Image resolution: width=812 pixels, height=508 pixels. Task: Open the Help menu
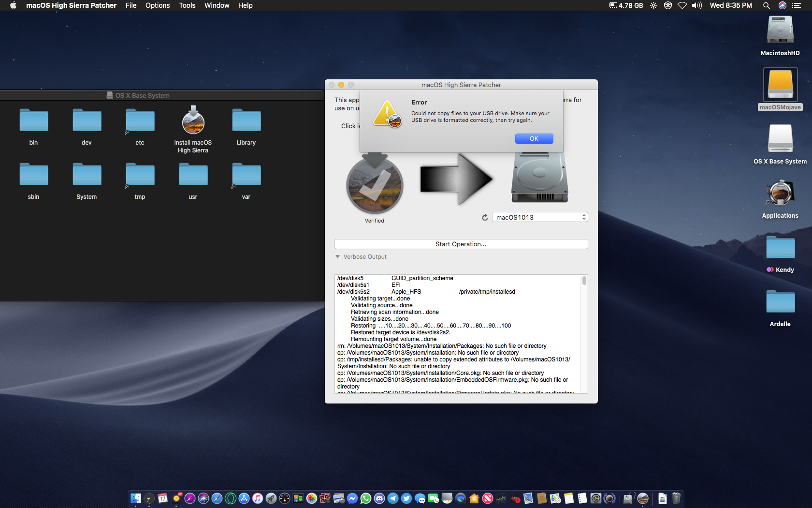[x=245, y=5]
